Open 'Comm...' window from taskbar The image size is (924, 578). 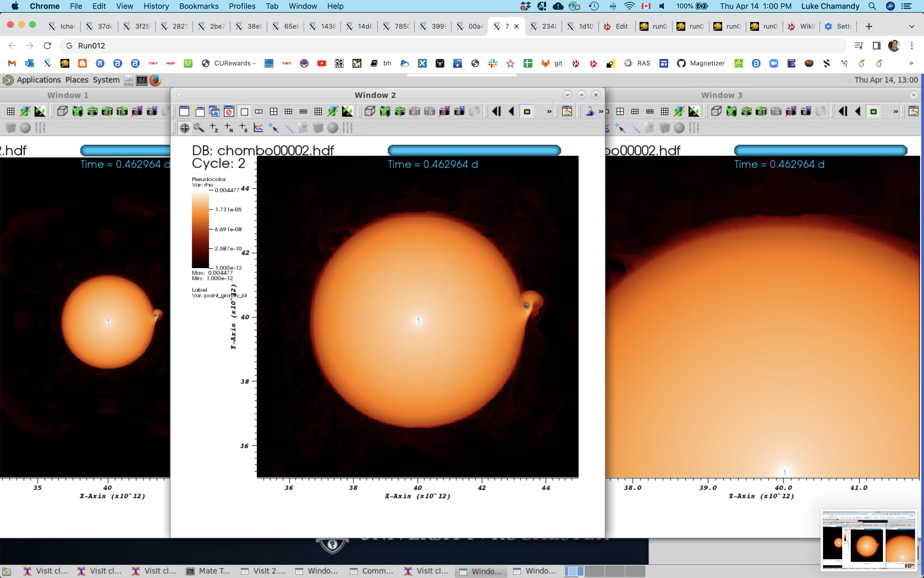point(372,571)
